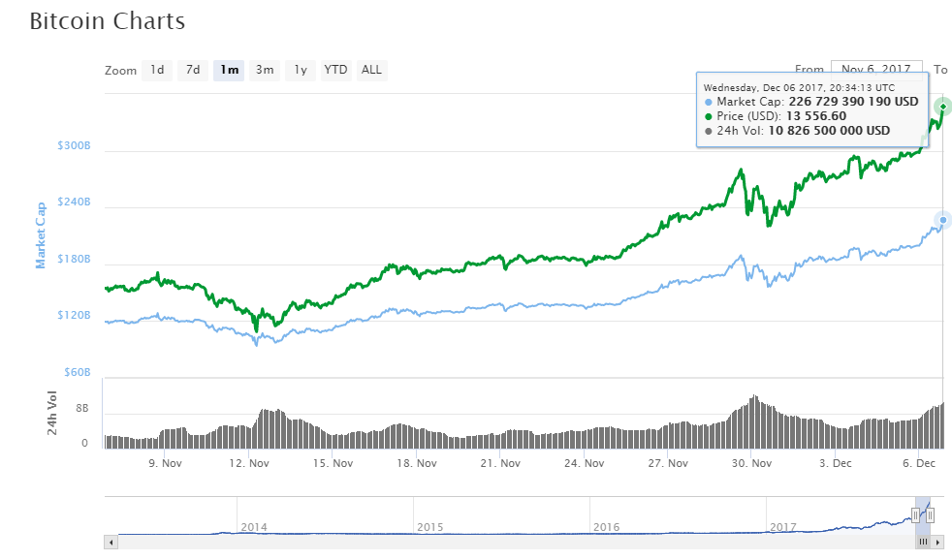Show ALL historical data range
The image size is (952, 560).
(371, 70)
